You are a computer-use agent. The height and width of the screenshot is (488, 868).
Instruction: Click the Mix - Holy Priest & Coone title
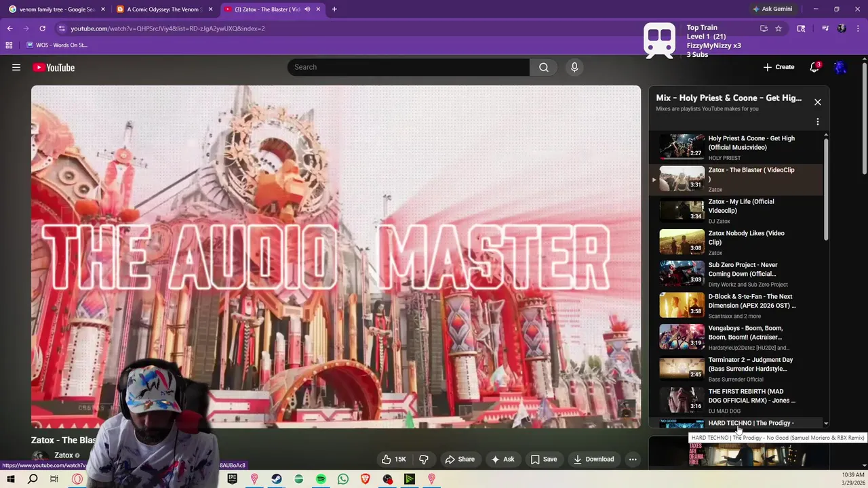pyautogui.click(x=729, y=98)
